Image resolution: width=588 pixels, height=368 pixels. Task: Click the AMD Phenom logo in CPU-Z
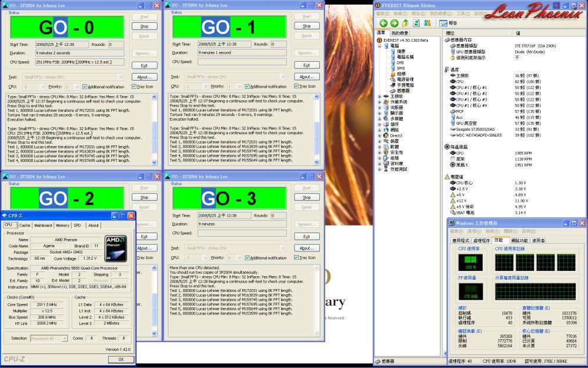pos(115,248)
